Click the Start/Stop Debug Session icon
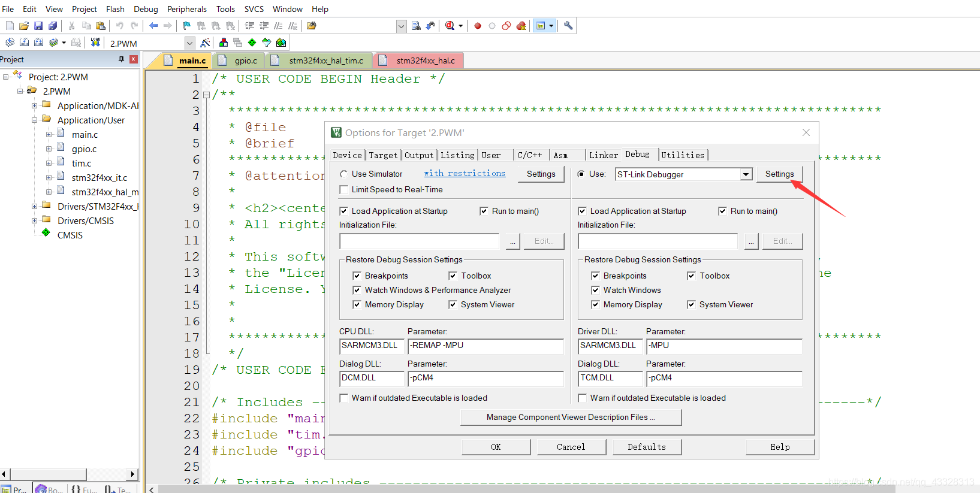 coord(450,26)
